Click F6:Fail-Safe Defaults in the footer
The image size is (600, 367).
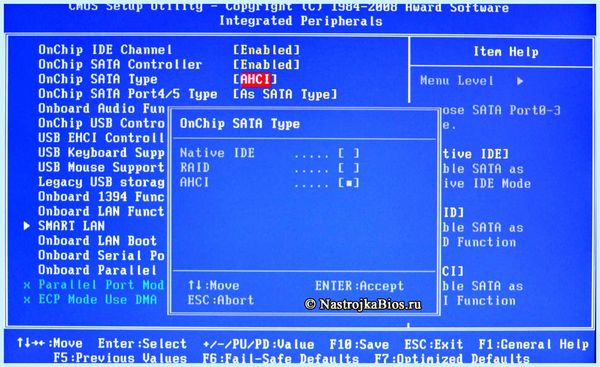pos(281,358)
